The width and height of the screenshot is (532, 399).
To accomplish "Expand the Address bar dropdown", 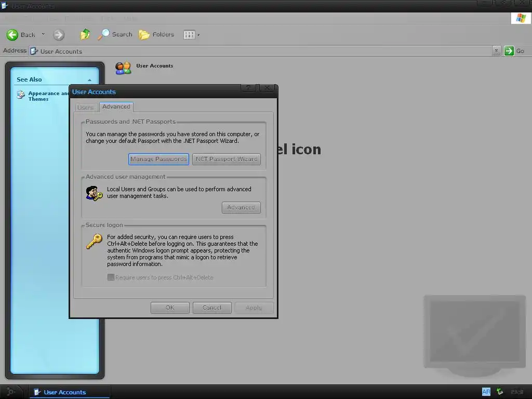I will pyautogui.click(x=496, y=51).
